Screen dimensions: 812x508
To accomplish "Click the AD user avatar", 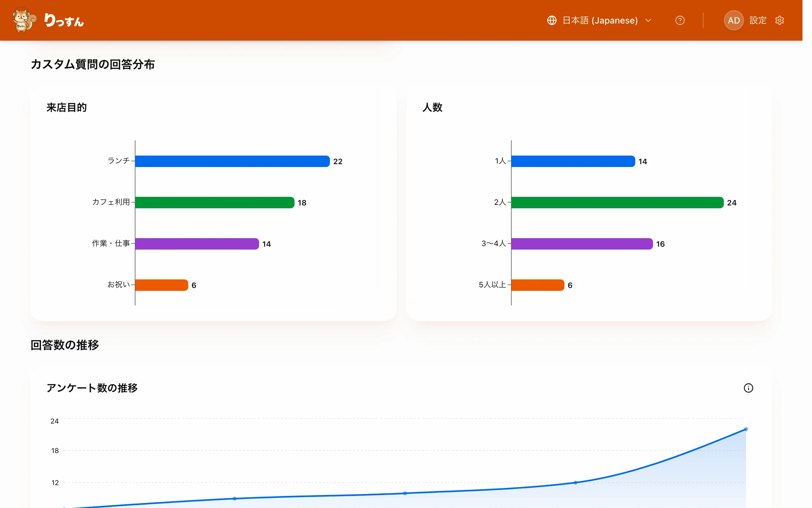I will tap(733, 21).
